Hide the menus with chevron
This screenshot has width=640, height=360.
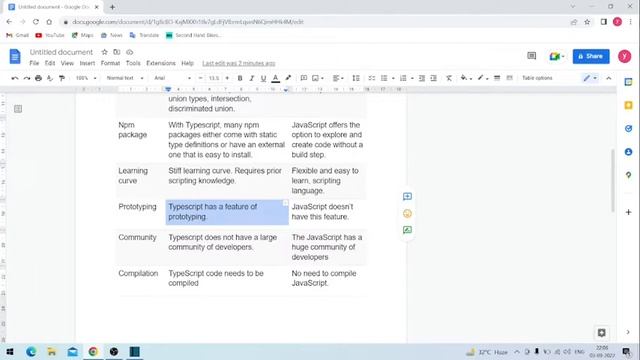[x=609, y=78]
